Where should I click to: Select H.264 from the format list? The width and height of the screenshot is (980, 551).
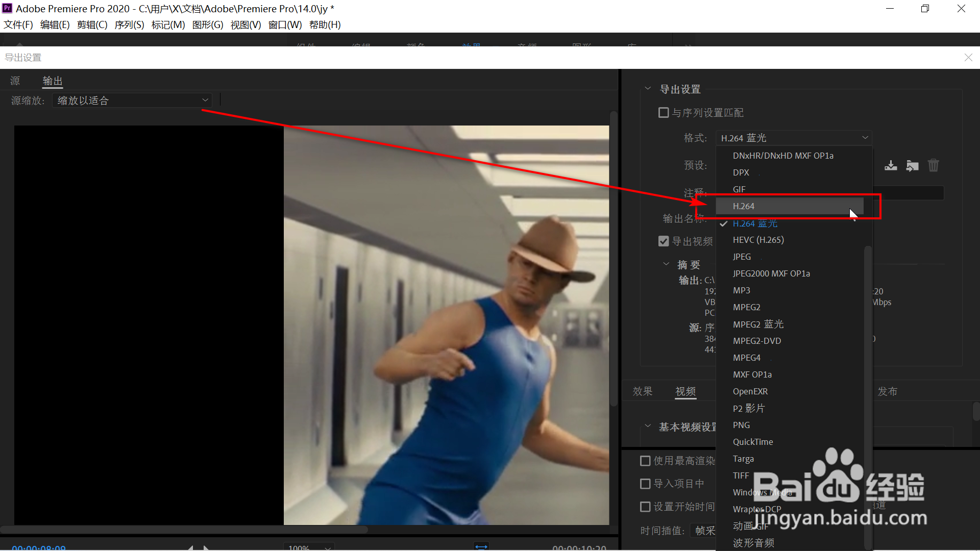(x=743, y=206)
